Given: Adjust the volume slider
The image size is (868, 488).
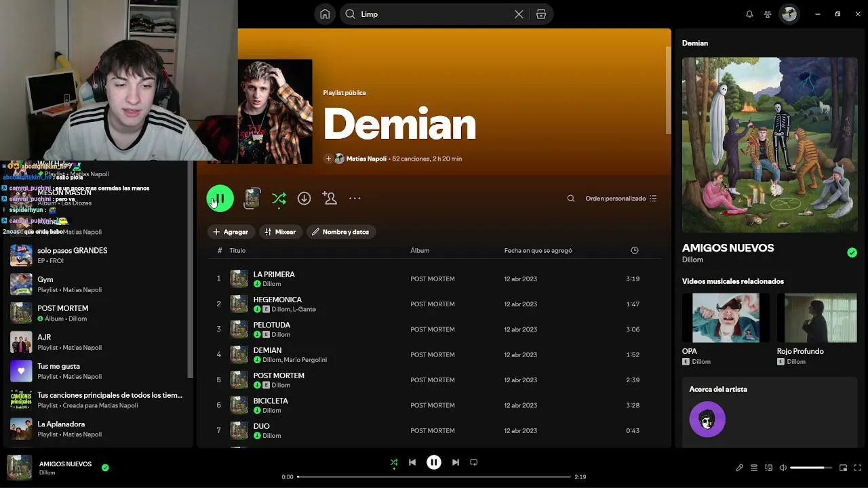Looking at the screenshot, I should [811, 468].
